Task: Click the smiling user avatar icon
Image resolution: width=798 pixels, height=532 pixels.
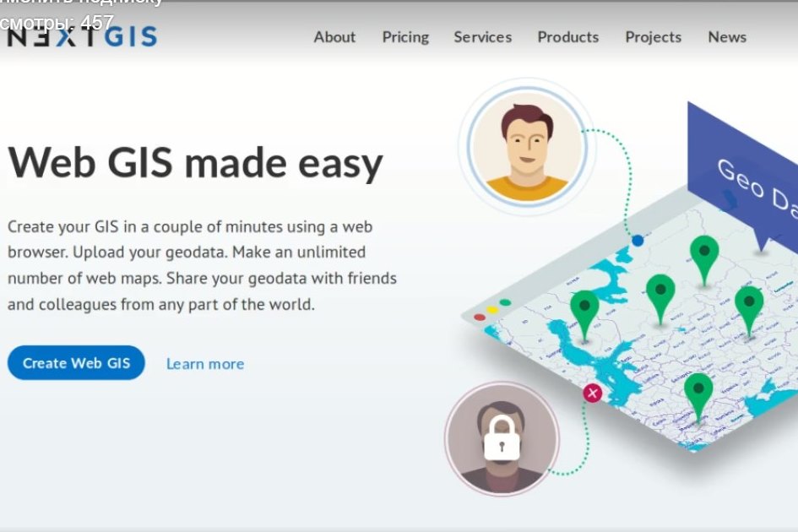Action: click(527, 147)
